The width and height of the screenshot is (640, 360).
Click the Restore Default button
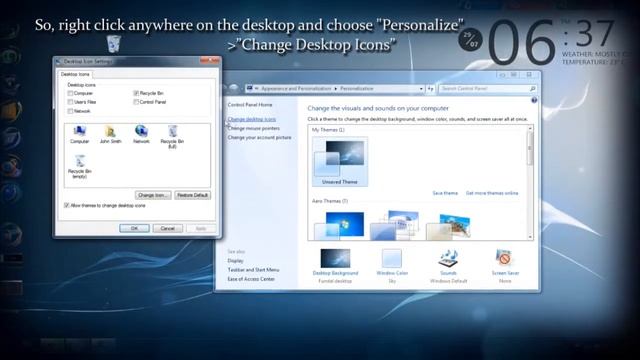point(193,195)
